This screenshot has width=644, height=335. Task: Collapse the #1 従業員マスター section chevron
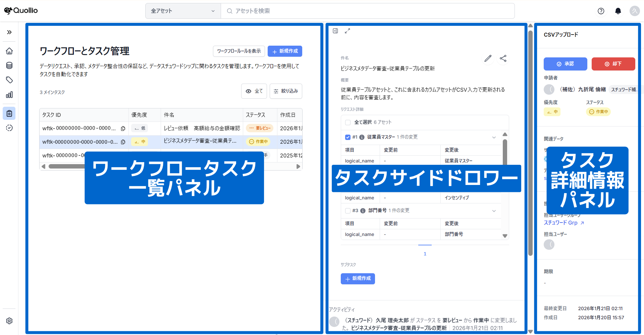(494, 137)
